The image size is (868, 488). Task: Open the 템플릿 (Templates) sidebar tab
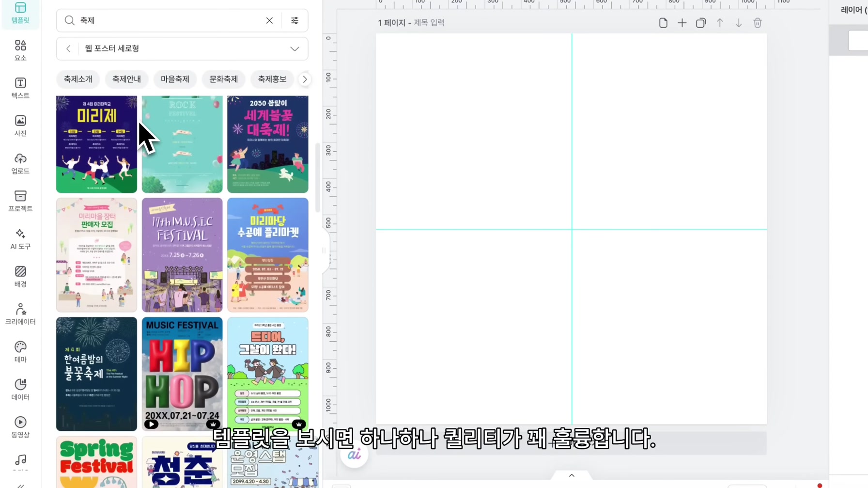(20, 13)
